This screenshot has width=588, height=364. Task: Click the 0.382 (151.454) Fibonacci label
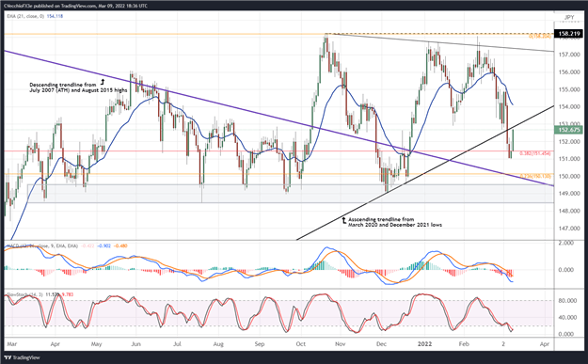tap(535, 153)
